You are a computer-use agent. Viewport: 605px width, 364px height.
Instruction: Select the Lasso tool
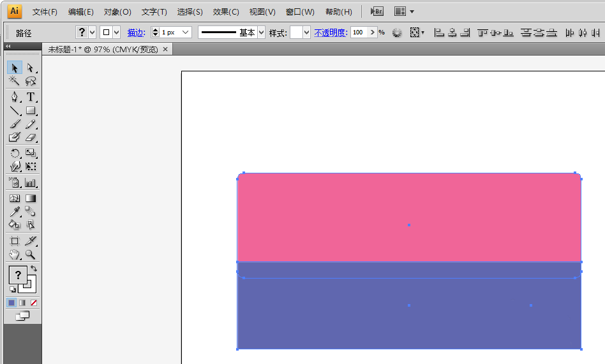coord(31,81)
